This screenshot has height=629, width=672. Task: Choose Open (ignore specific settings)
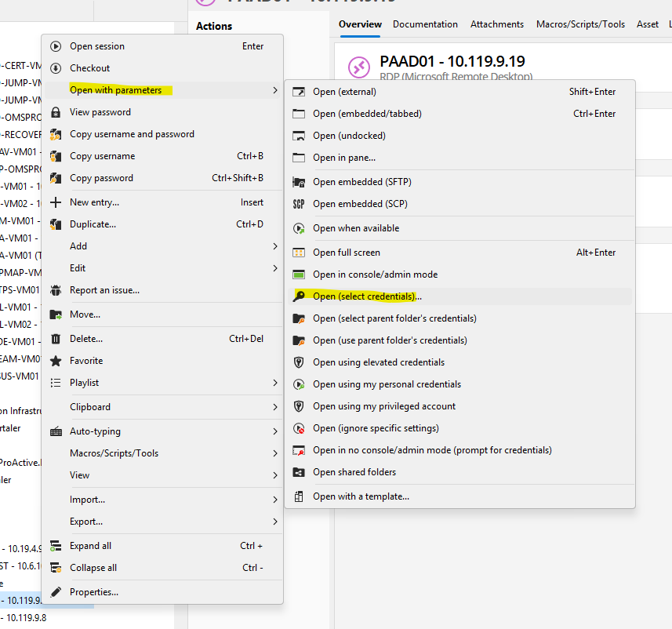[460, 428]
